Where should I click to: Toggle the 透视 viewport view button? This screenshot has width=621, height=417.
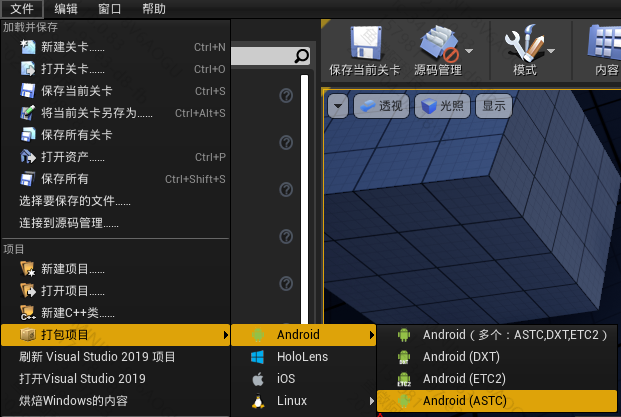coord(380,105)
